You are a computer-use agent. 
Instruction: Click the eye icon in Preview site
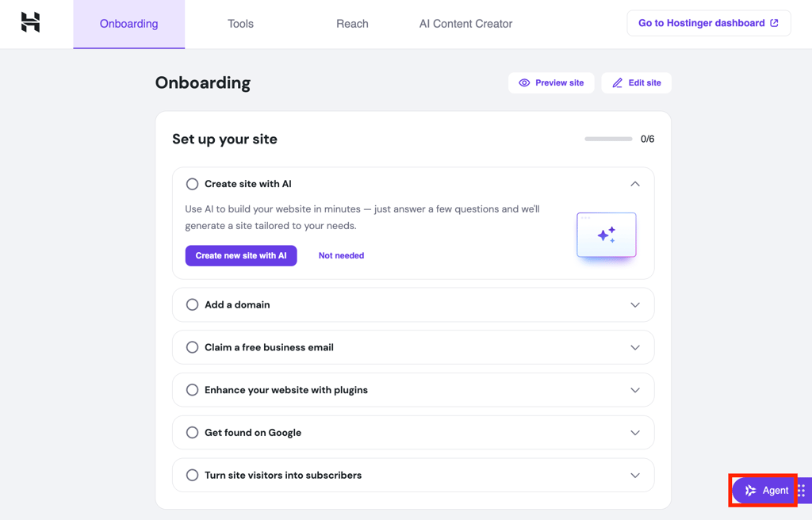point(524,83)
